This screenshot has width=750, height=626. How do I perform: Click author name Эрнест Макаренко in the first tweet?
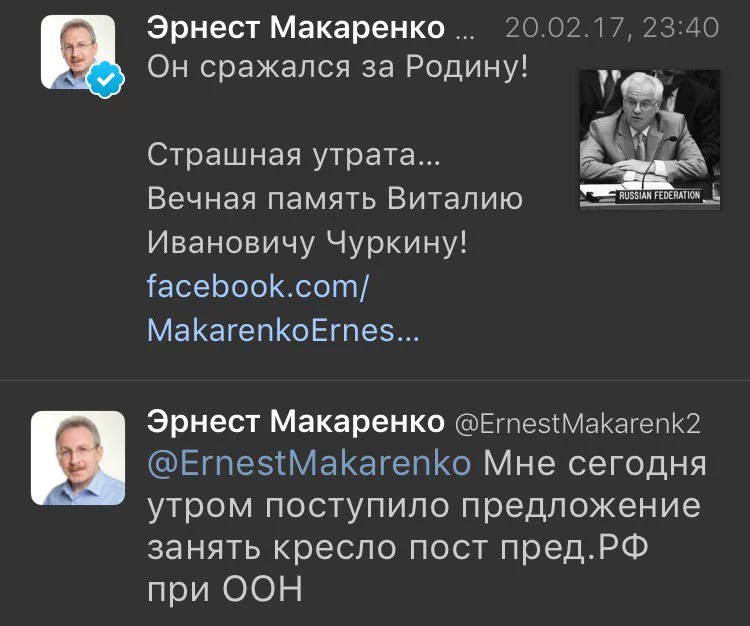point(295,27)
